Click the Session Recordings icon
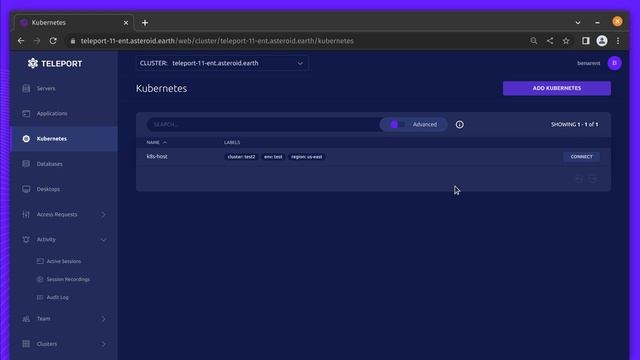Viewport: 640px width, 360px height. point(40,280)
